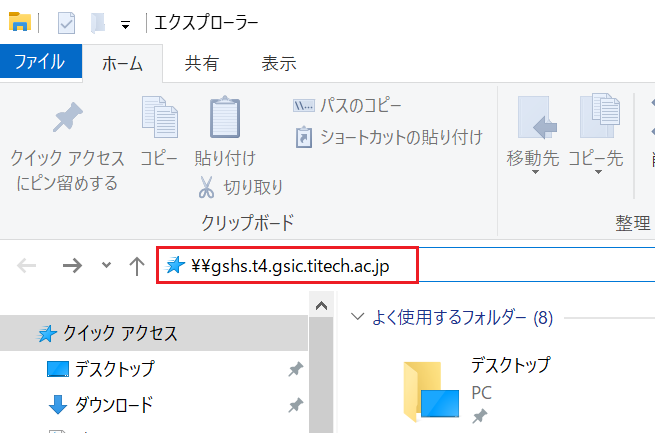The image size is (655, 433).
Task: Collapse the frequently used folders group
Action: pyautogui.click(x=357, y=317)
